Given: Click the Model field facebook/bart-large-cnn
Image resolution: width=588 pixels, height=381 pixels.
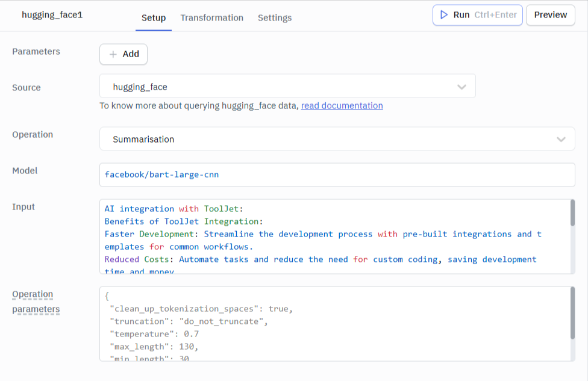Looking at the screenshot, I should coord(337,175).
